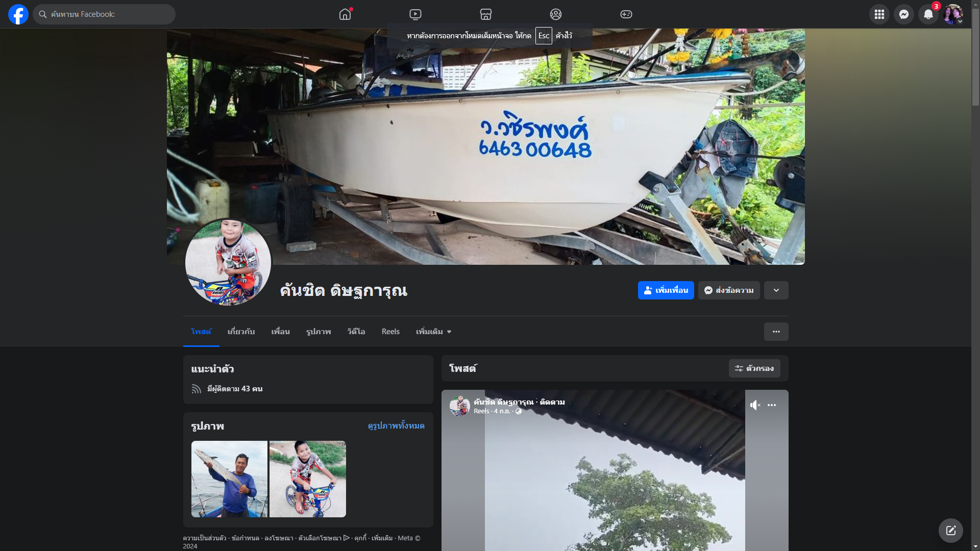
Task: Open the account profile avatar menu
Action: coord(952,14)
